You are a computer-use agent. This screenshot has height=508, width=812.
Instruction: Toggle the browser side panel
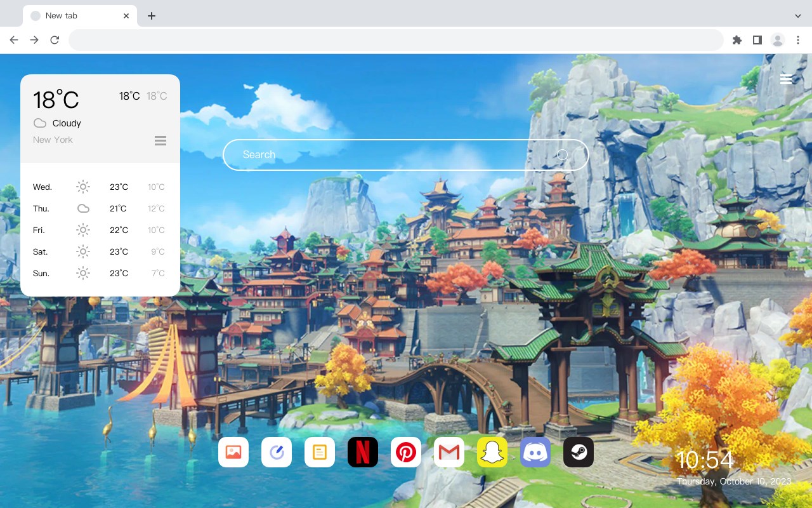(x=757, y=40)
